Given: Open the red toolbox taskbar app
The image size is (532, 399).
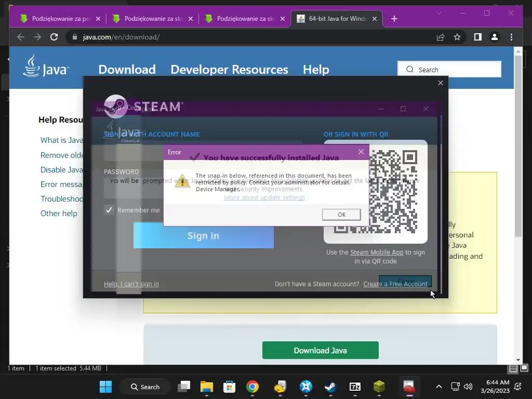Looking at the screenshot, I should tap(409, 387).
